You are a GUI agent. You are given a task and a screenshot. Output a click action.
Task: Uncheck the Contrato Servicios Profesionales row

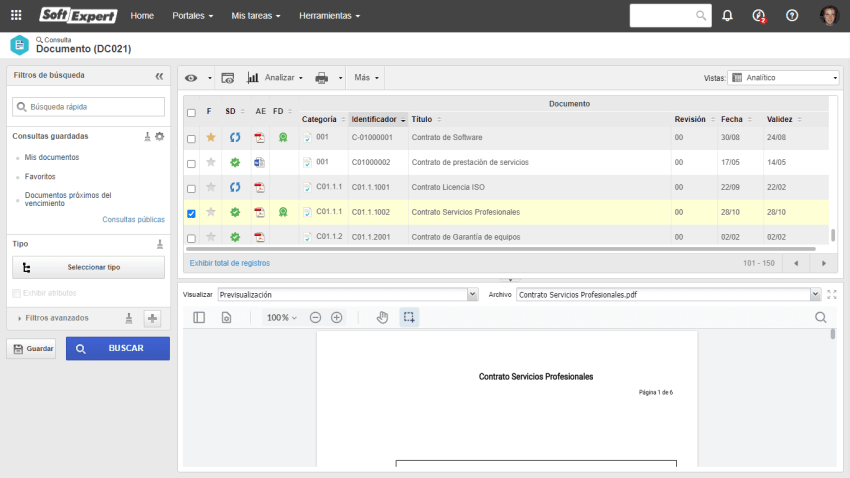pyautogui.click(x=191, y=213)
